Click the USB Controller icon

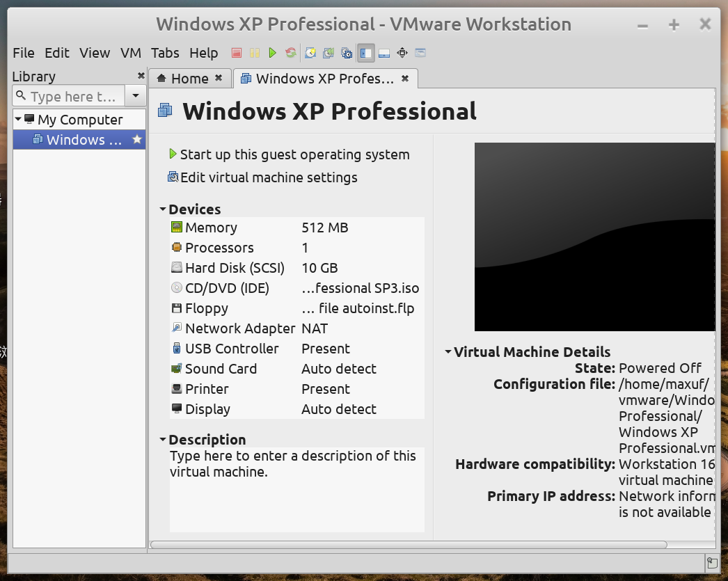click(x=176, y=348)
